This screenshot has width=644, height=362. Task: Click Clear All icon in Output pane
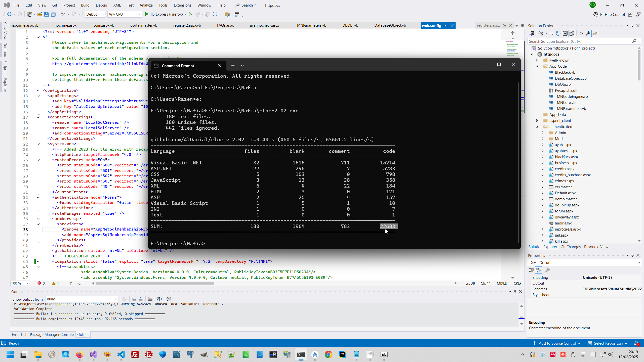coord(150,299)
